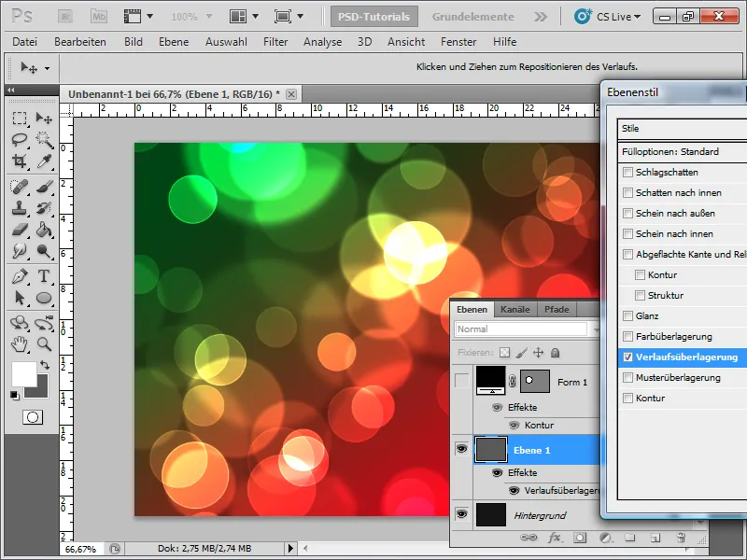This screenshot has width=747, height=560.
Task: Select the Lasso tool
Action: coord(19,139)
